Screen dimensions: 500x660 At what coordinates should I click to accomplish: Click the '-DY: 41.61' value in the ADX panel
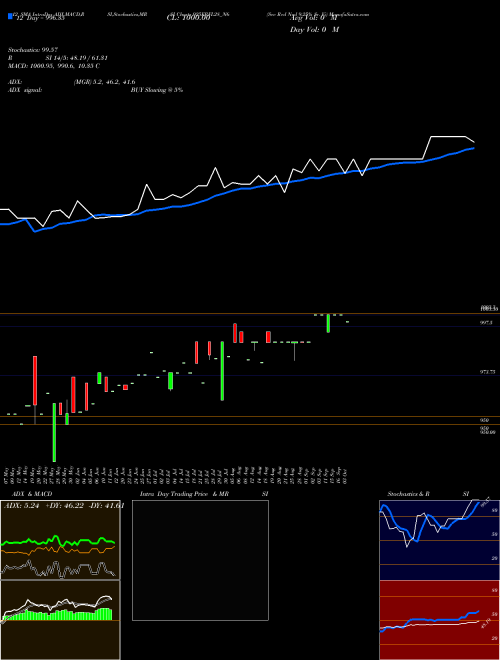point(107,506)
